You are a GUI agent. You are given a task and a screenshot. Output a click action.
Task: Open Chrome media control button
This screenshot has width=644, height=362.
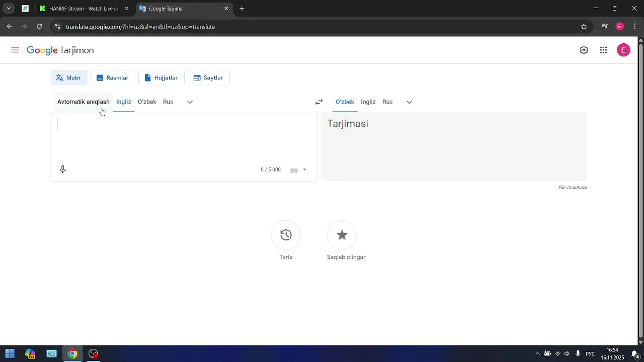(x=605, y=27)
